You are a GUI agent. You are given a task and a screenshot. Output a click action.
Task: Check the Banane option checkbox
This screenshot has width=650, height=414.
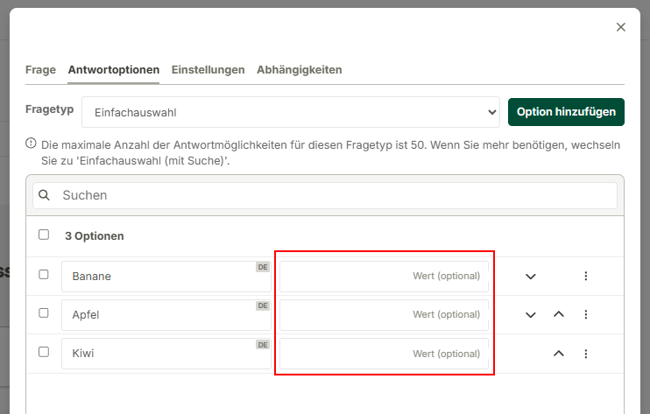tap(44, 274)
